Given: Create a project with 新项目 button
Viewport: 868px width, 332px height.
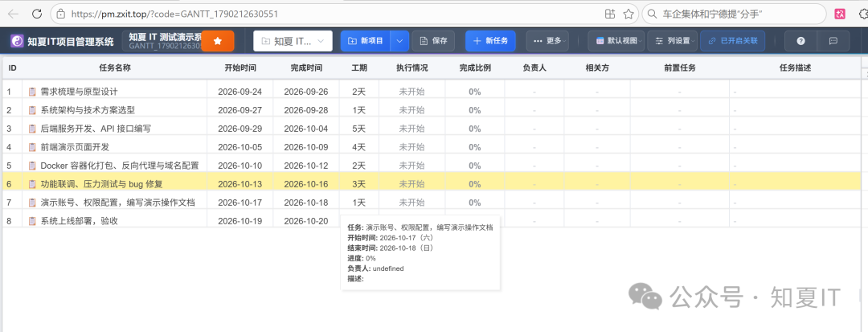Looking at the screenshot, I should 366,41.
